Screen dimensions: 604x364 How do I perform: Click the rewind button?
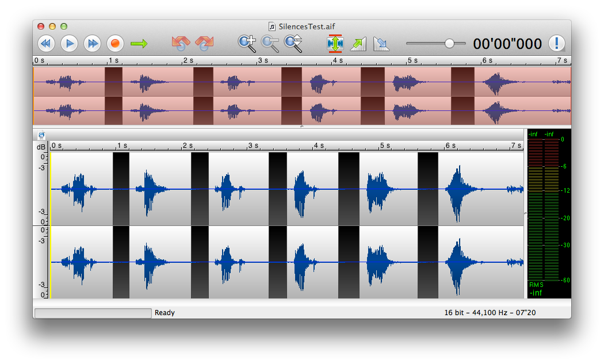(x=46, y=43)
